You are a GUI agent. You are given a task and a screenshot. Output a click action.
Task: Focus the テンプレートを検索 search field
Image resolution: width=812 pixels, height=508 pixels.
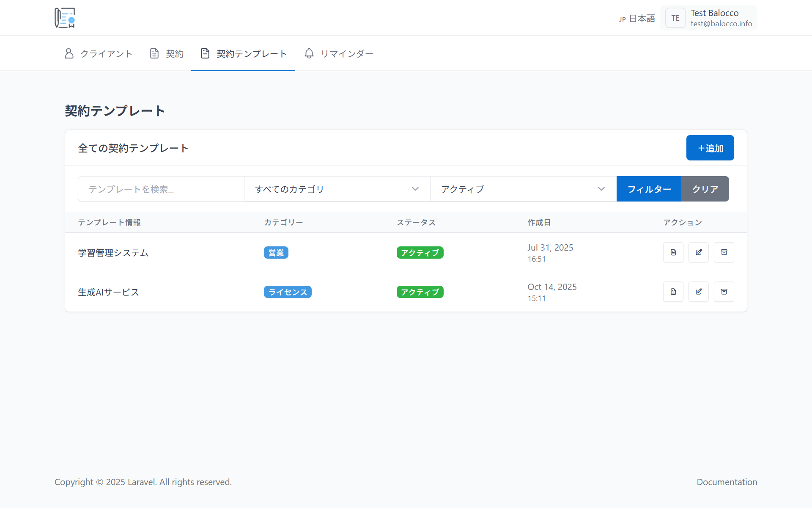click(161, 189)
